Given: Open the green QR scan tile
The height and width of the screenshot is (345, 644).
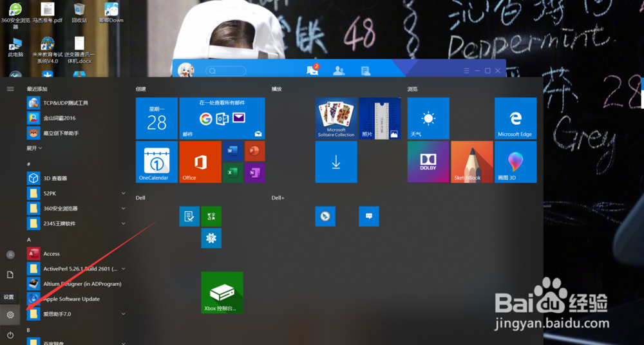Looking at the screenshot, I should 211,216.
